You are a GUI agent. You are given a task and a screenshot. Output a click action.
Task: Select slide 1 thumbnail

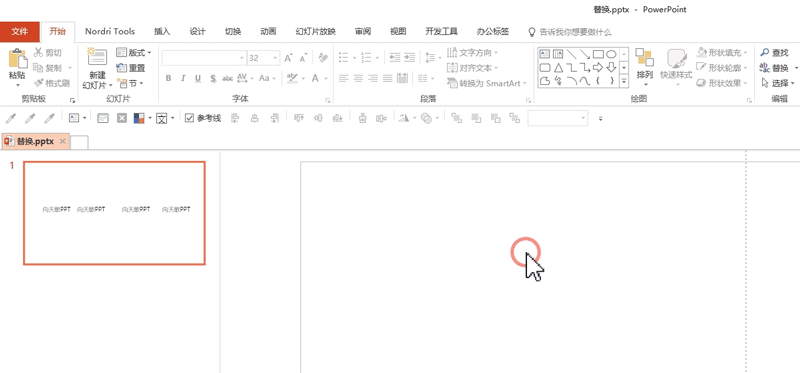[114, 213]
